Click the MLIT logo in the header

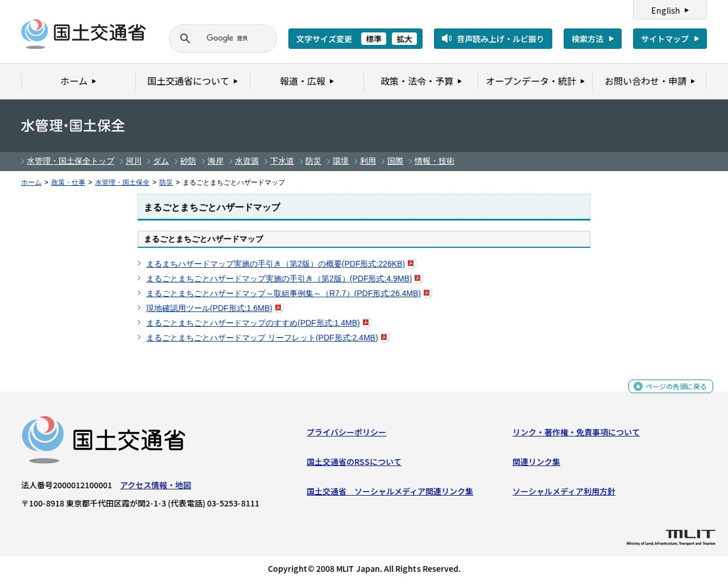click(84, 34)
